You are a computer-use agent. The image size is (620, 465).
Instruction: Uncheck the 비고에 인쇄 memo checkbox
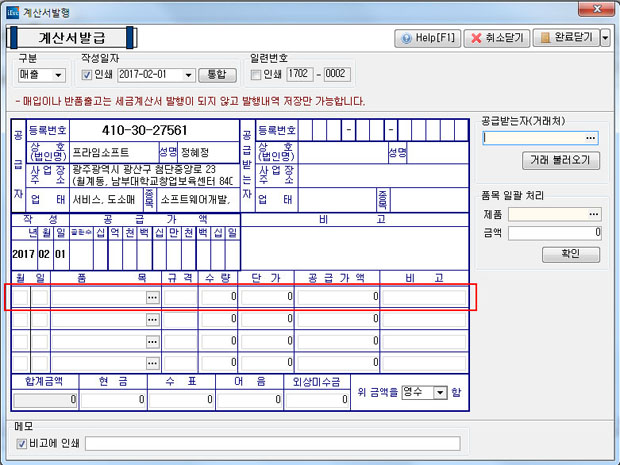click(x=22, y=443)
